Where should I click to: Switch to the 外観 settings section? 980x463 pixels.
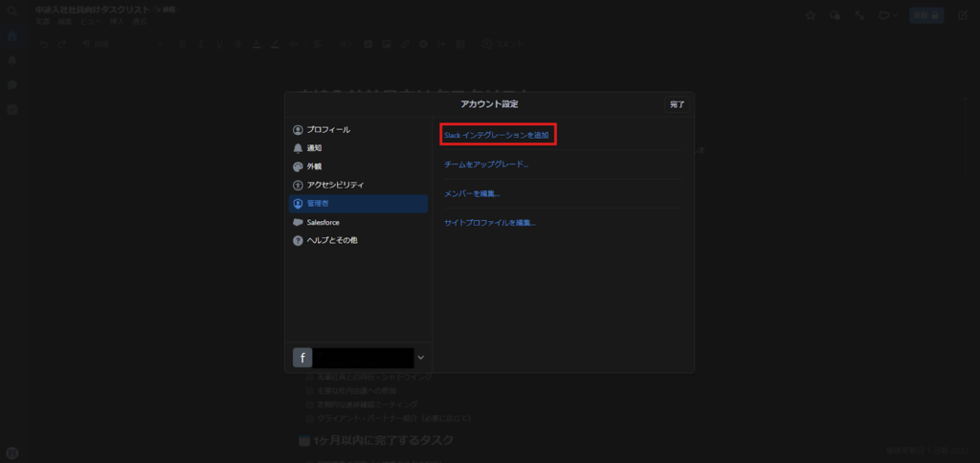(x=314, y=166)
